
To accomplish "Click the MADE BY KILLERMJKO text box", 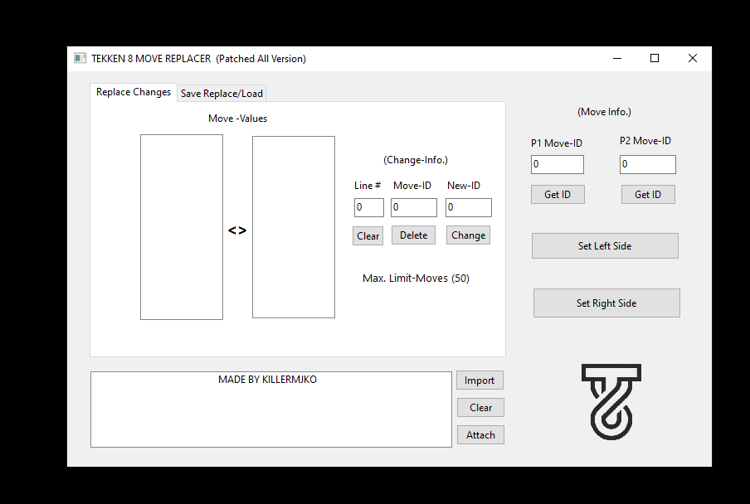I will pyautogui.click(x=271, y=409).
